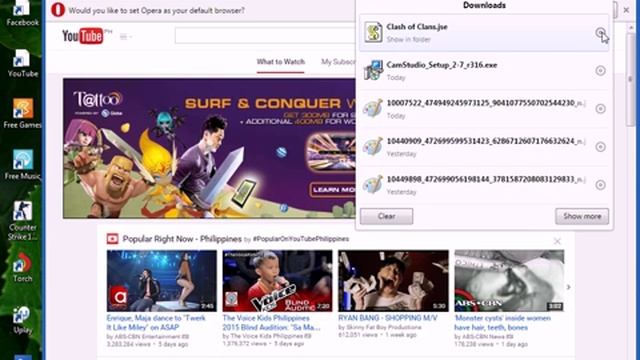The height and width of the screenshot is (360, 640).
Task: Focus the YouTube search box
Action: click(x=265, y=36)
